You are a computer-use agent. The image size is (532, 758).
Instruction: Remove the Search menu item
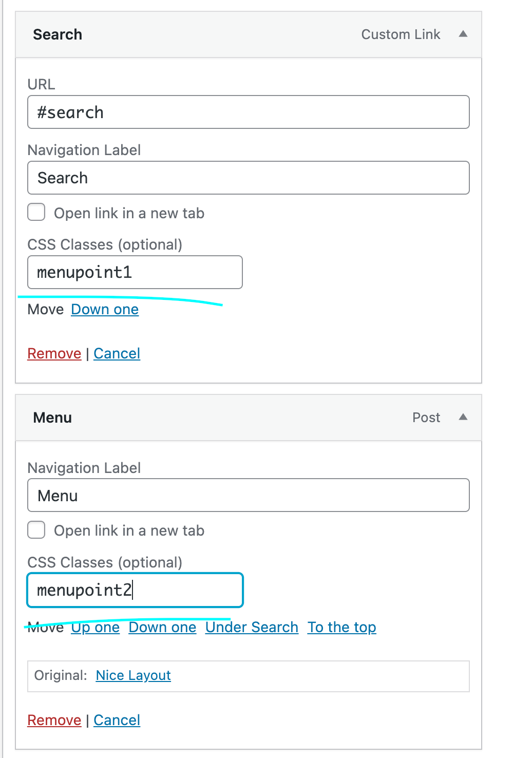[x=54, y=353]
